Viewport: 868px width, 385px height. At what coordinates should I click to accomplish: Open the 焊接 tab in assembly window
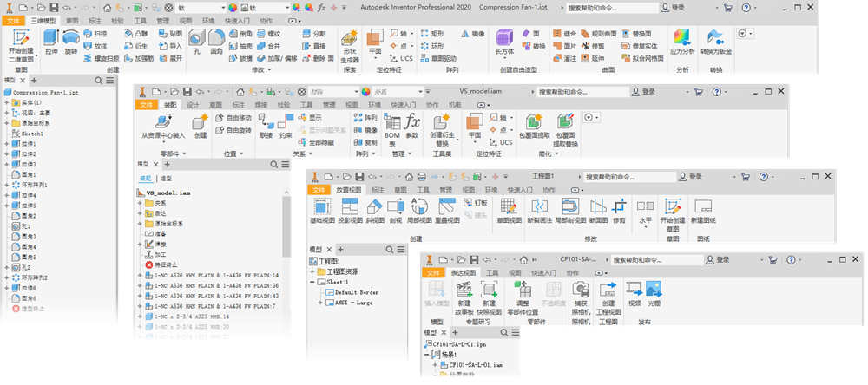(260, 104)
